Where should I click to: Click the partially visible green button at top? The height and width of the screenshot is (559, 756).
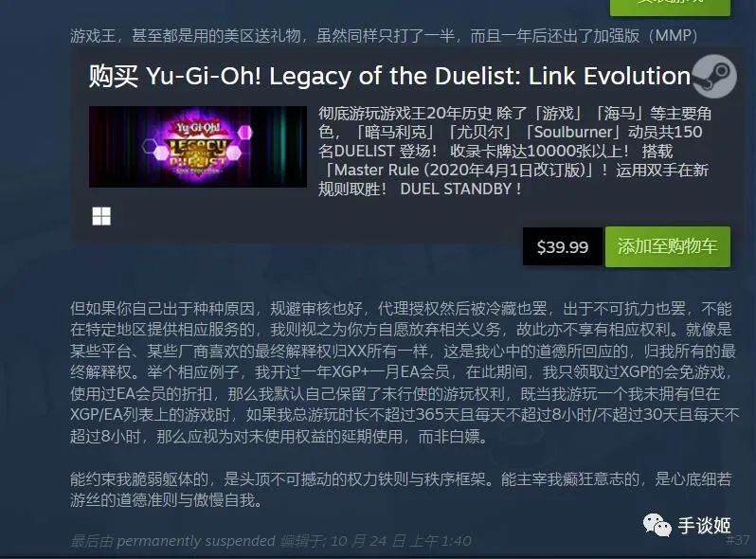(x=670, y=7)
